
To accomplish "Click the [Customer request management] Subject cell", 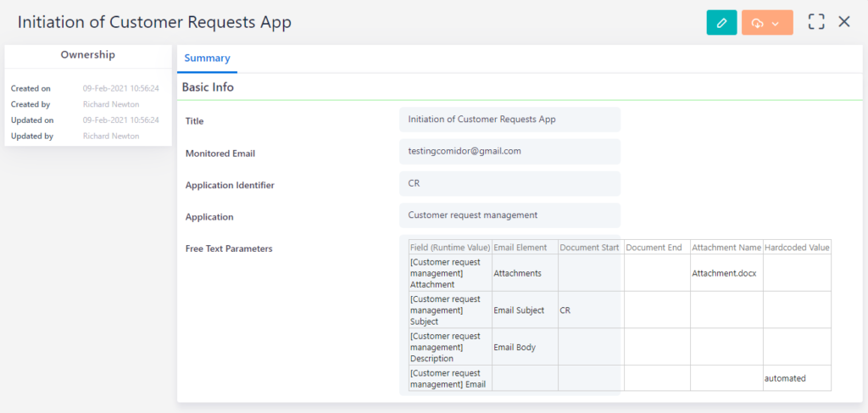I will pyautogui.click(x=450, y=310).
